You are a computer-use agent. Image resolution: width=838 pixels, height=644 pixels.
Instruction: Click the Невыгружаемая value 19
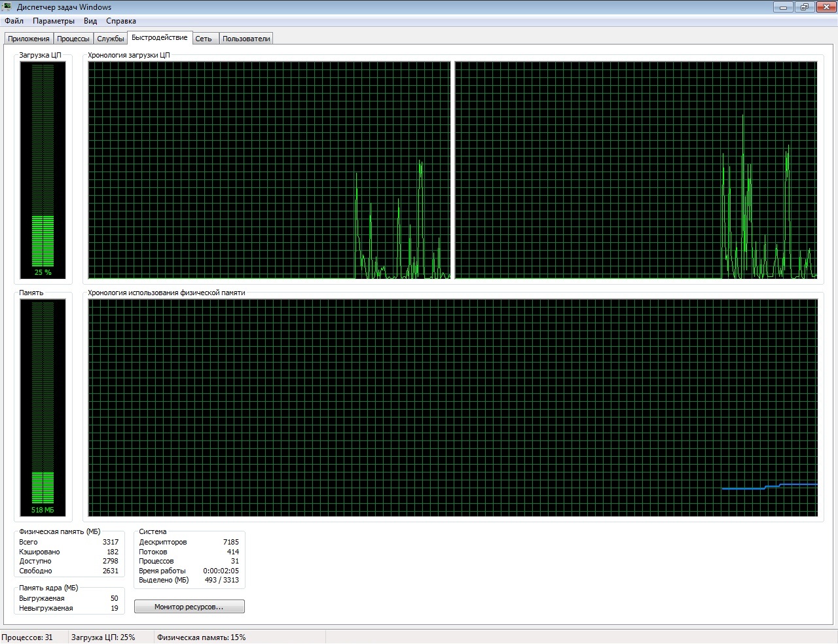click(115, 608)
